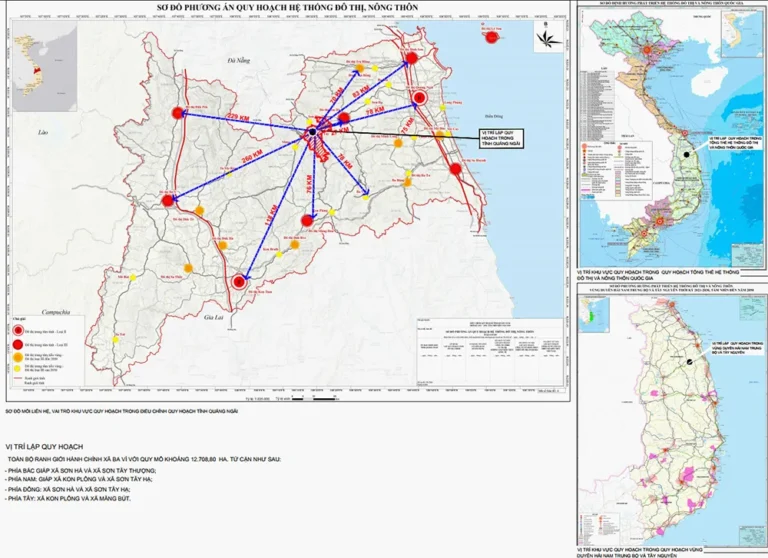768x558 pixels.
Task: Click the red marker at the 229 KM arrow end
Action: [178, 113]
